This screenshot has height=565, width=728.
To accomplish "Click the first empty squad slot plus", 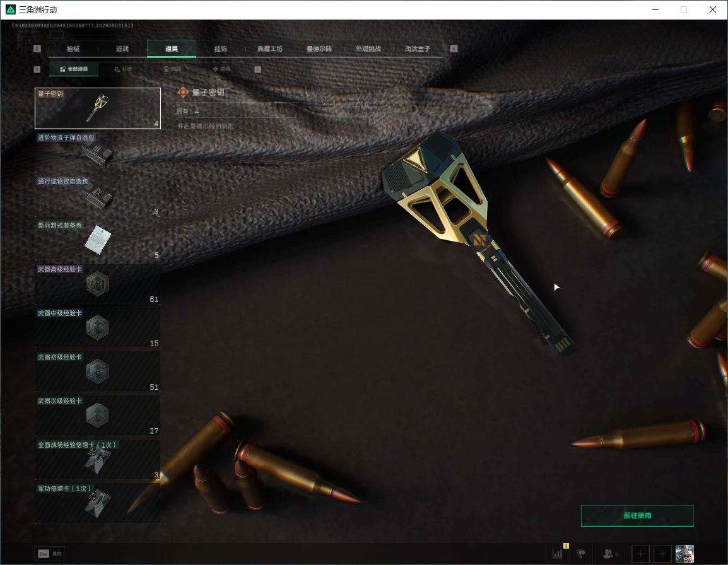I will (x=640, y=554).
